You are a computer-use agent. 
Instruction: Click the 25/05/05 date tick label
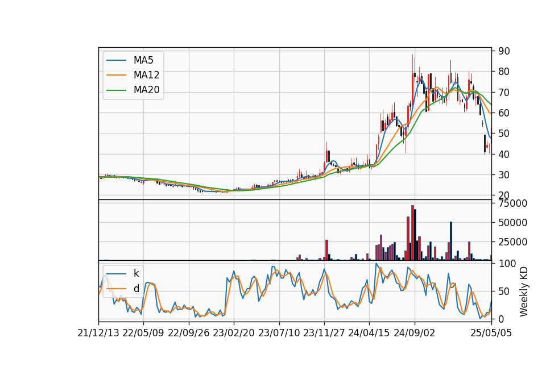[491, 333]
